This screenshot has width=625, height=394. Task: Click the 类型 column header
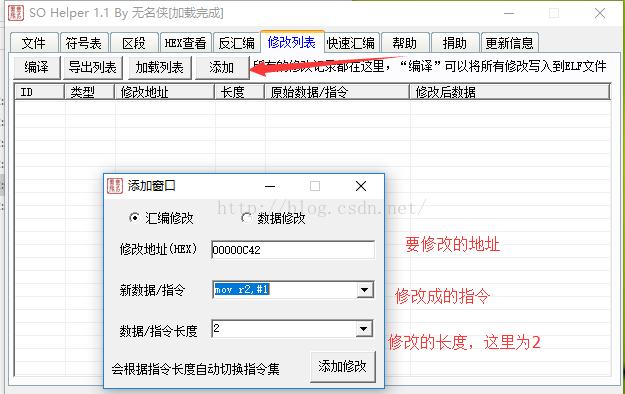(x=89, y=92)
